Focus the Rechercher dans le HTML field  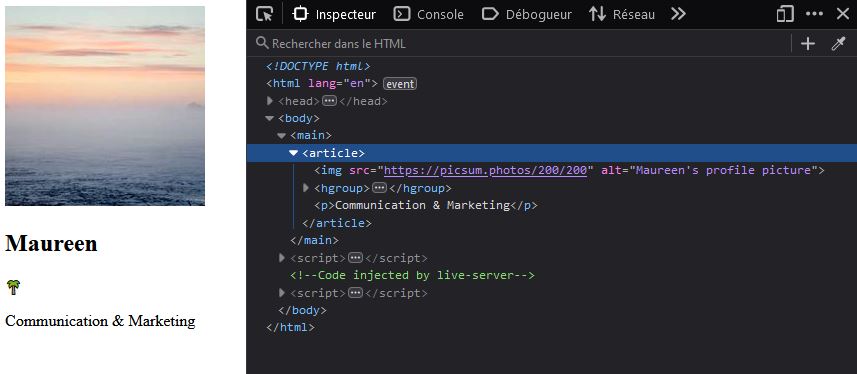tap(522, 44)
